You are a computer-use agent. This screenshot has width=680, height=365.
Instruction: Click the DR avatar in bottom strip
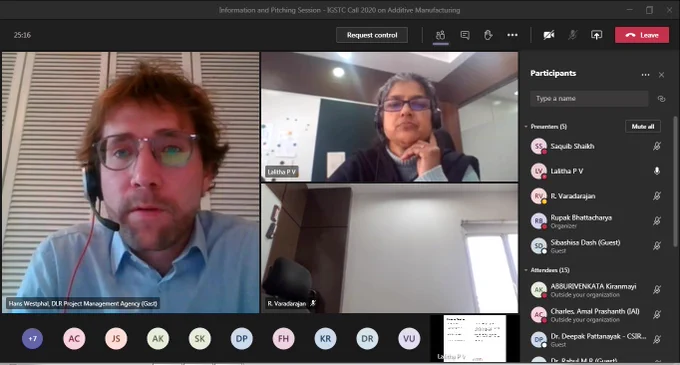click(367, 339)
